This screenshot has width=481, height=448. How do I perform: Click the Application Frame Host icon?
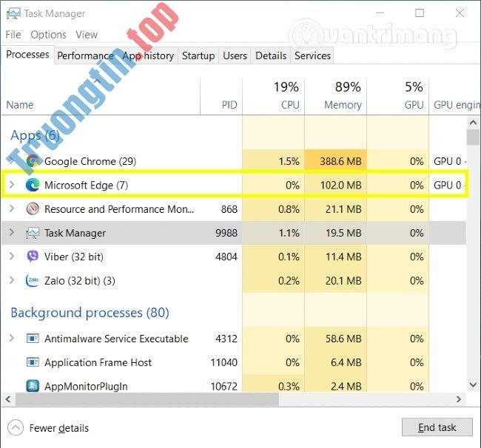click(x=33, y=362)
